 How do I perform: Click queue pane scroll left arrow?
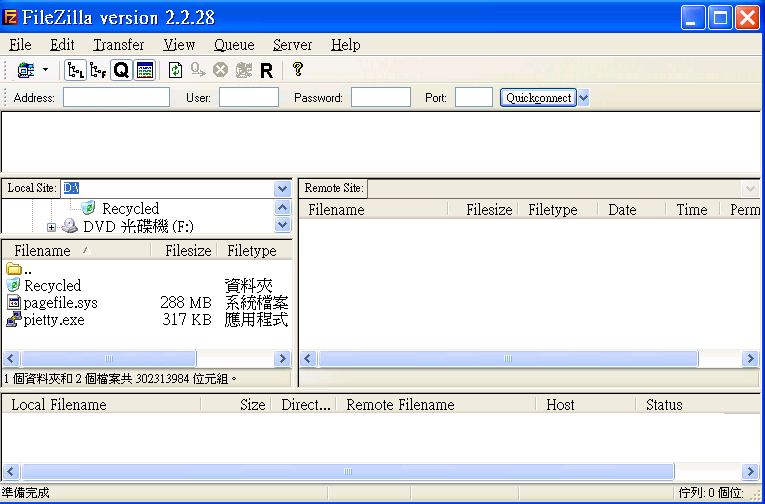point(11,472)
